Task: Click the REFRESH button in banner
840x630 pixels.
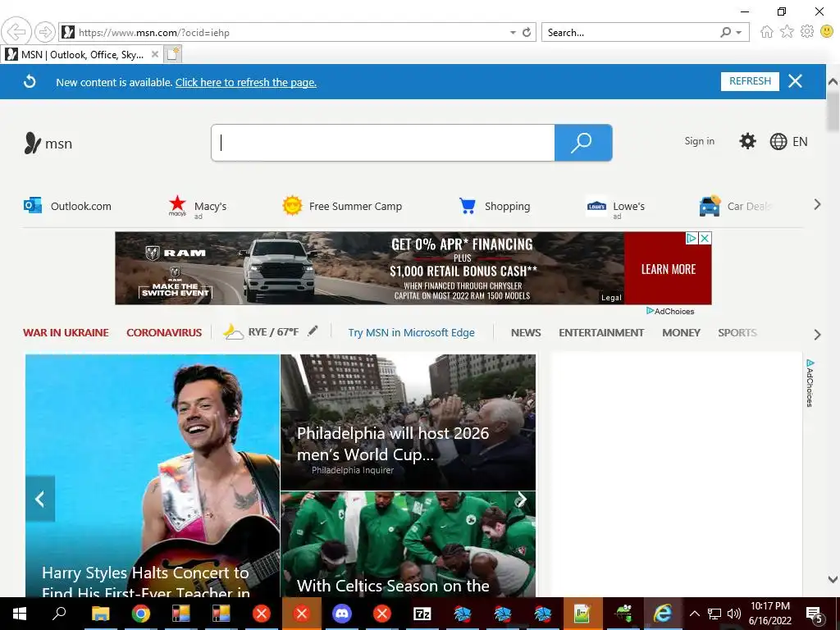Action: (x=750, y=81)
